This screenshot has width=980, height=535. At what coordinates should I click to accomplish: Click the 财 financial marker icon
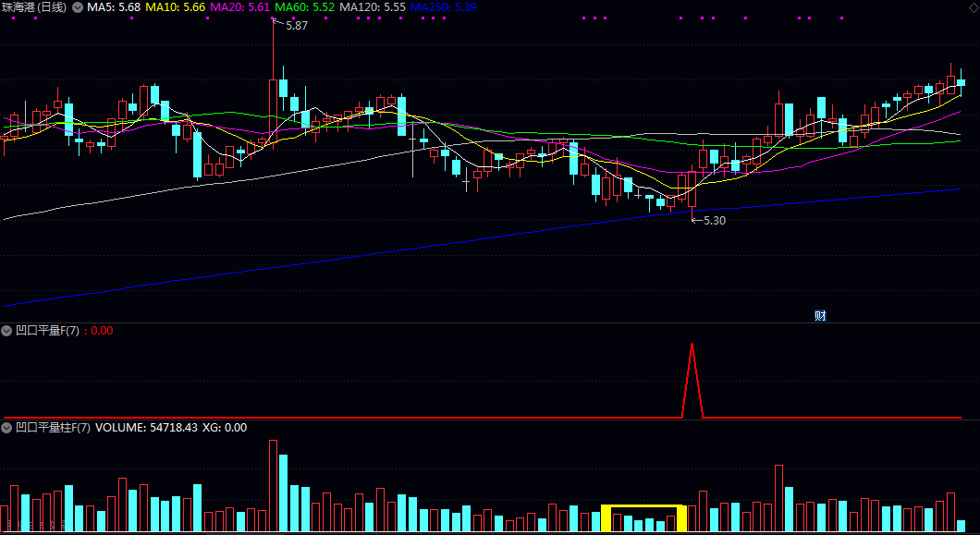820,316
